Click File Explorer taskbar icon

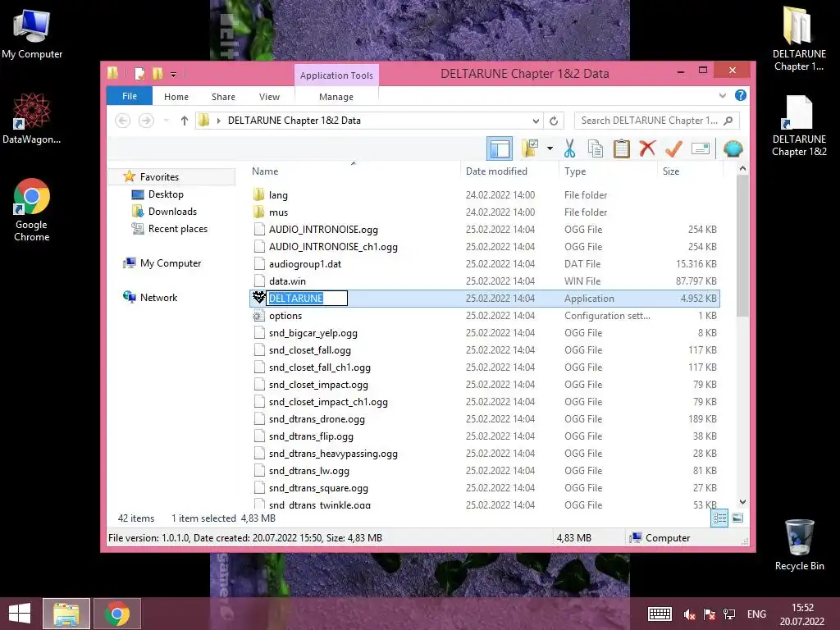(x=66, y=614)
